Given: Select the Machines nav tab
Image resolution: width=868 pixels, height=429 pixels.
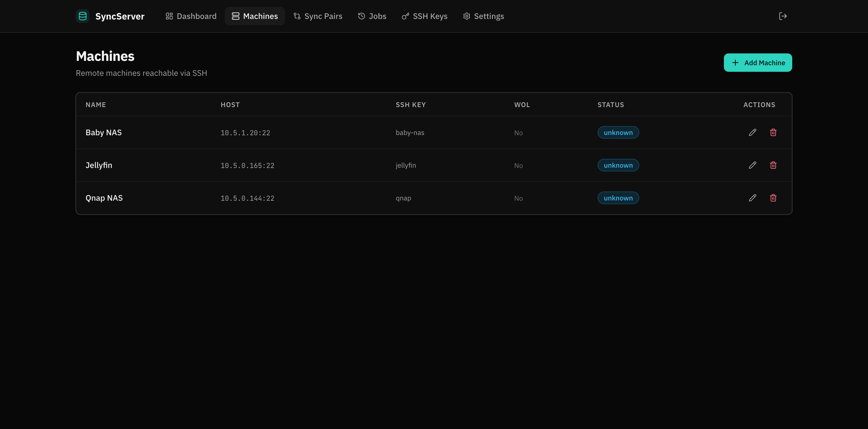Looking at the screenshot, I should (x=255, y=16).
